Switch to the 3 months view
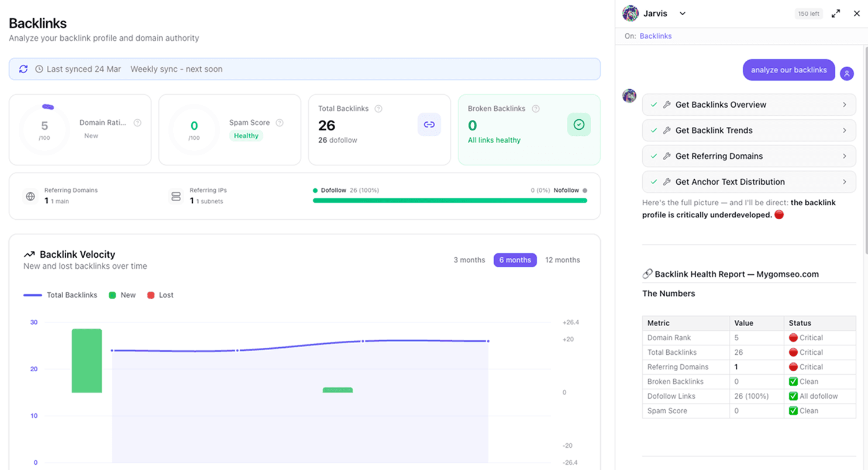Image resolution: width=868 pixels, height=470 pixels. tap(469, 260)
